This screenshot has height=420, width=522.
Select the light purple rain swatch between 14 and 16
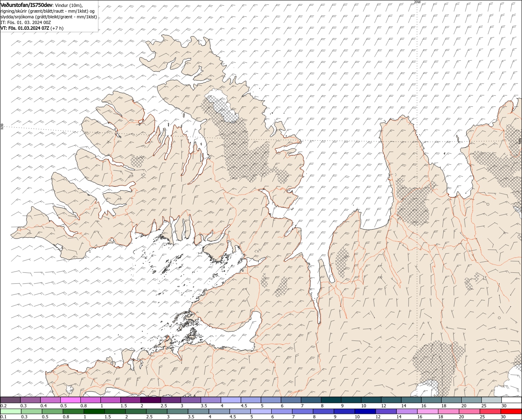point(407,411)
